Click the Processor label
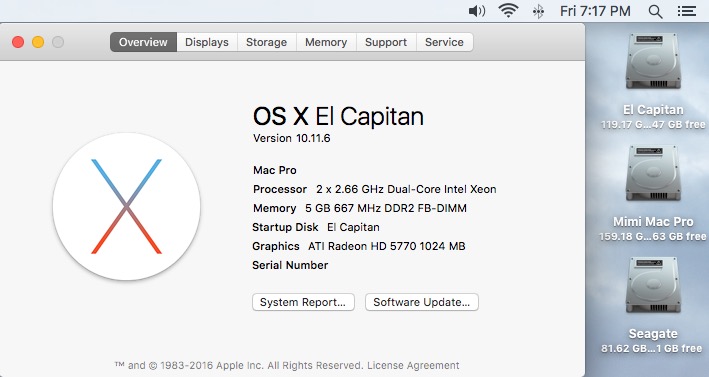 point(280,189)
